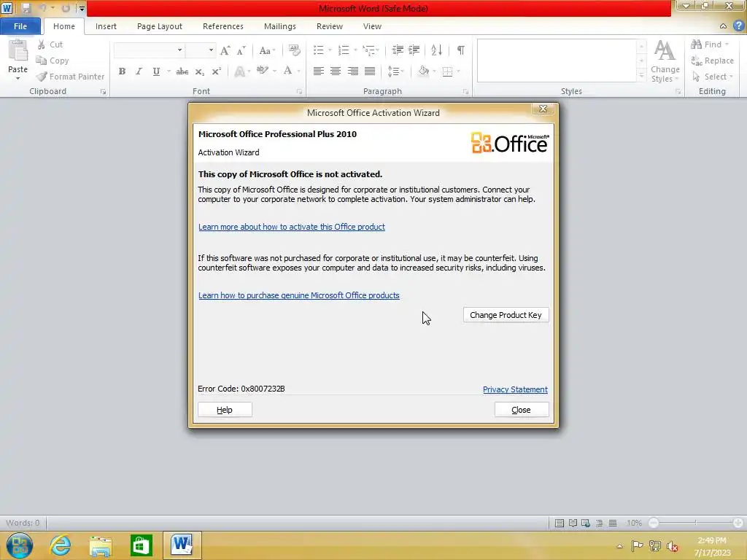Switch to the Insert tab

tap(106, 26)
